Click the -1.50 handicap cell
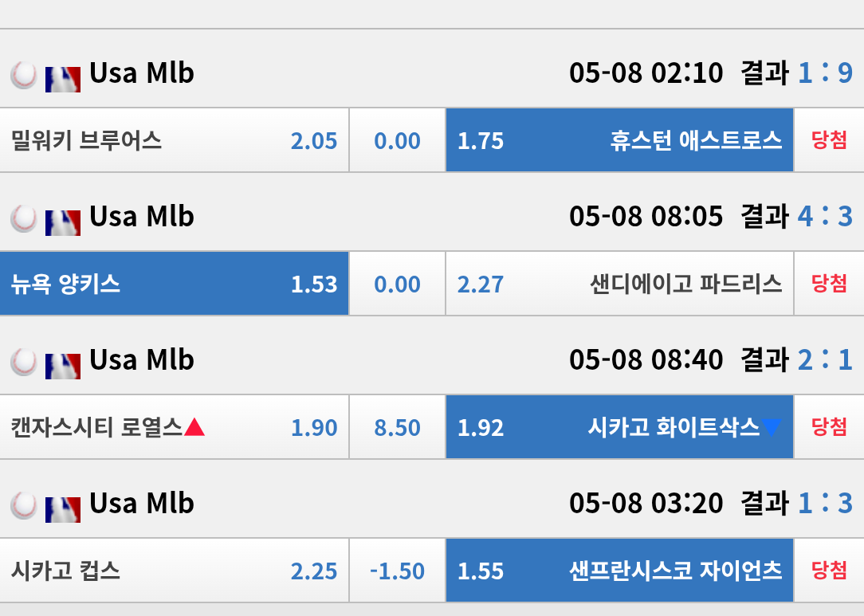The image size is (864, 616). coord(397,571)
